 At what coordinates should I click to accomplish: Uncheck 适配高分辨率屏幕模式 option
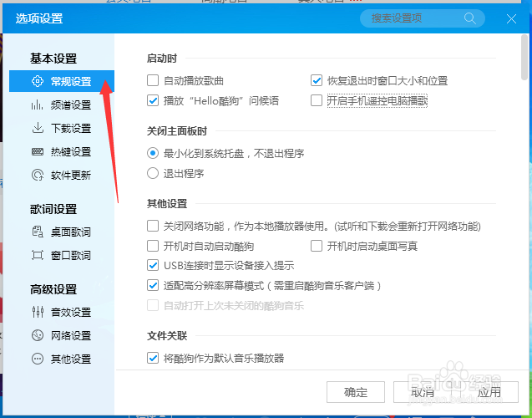click(x=153, y=286)
